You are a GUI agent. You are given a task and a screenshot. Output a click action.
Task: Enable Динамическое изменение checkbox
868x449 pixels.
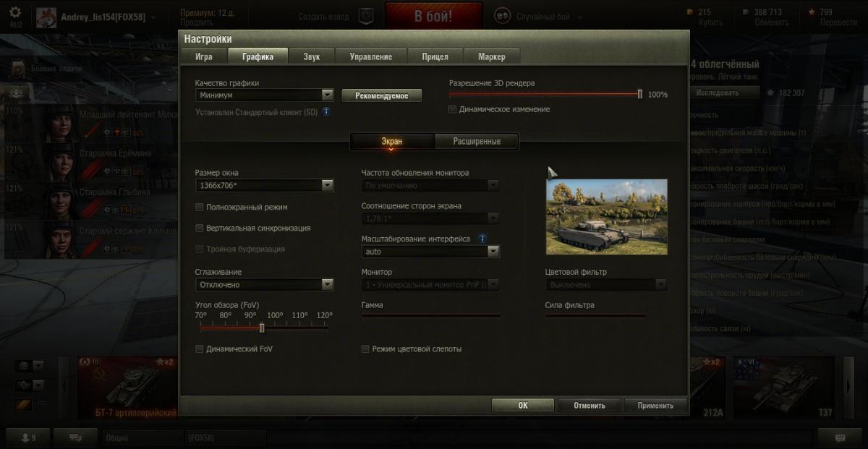452,109
